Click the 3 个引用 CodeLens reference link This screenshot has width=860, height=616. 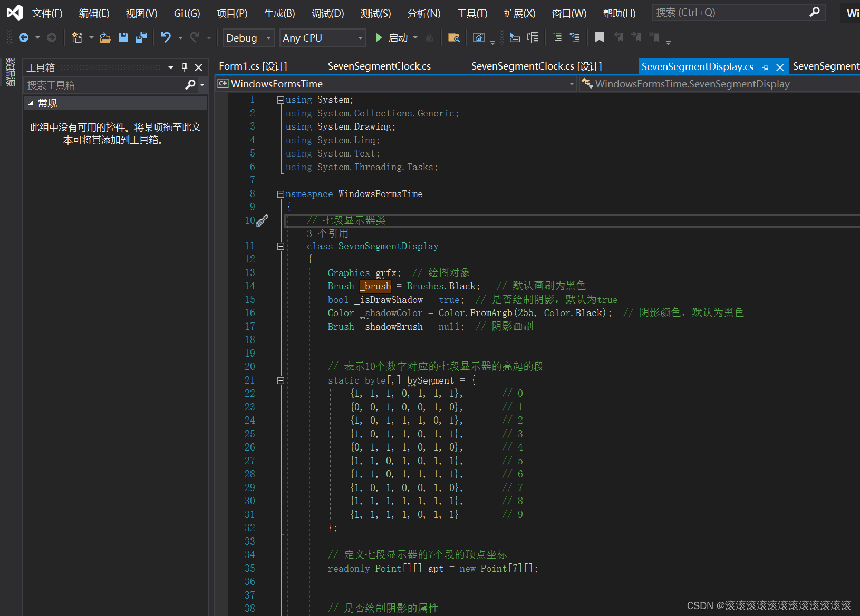click(327, 233)
